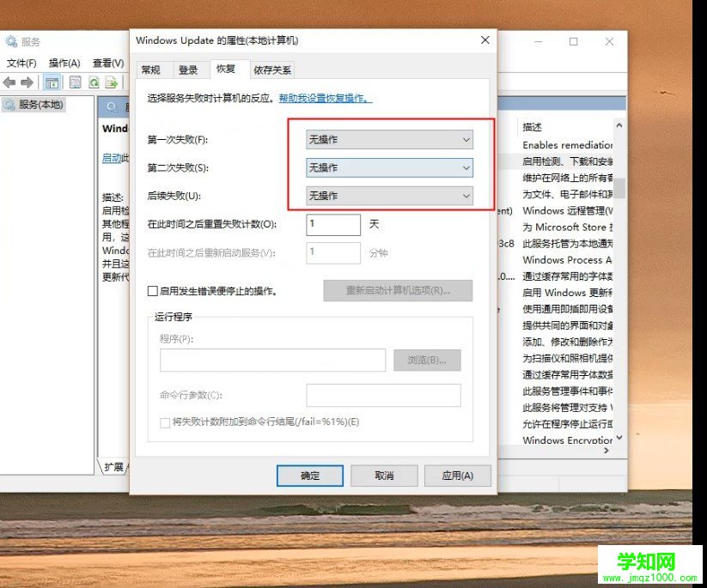Open the 第一次失败 dropdown
The width and height of the screenshot is (707, 588).
(389, 140)
